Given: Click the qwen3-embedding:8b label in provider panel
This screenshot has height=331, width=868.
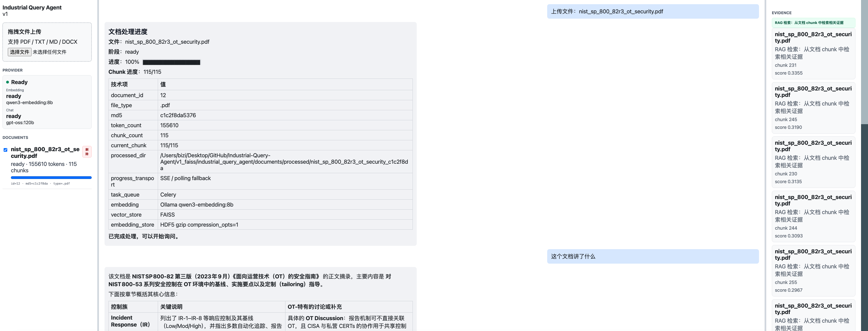Looking at the screenshot, I should click(x=29, y=103).
